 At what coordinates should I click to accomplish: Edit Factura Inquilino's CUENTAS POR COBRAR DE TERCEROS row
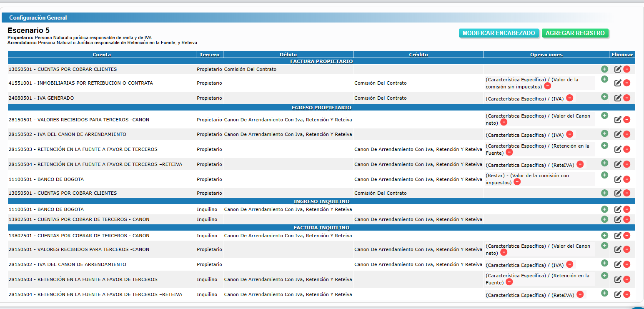[618, 236]
